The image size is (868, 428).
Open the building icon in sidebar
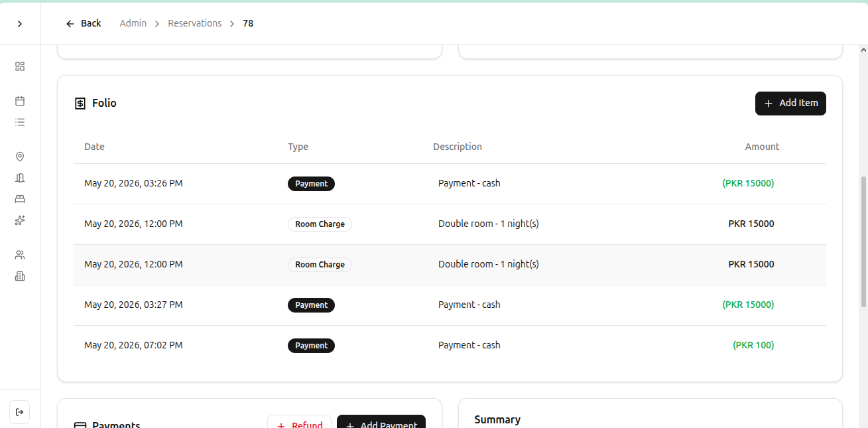[x=20, y=178]
